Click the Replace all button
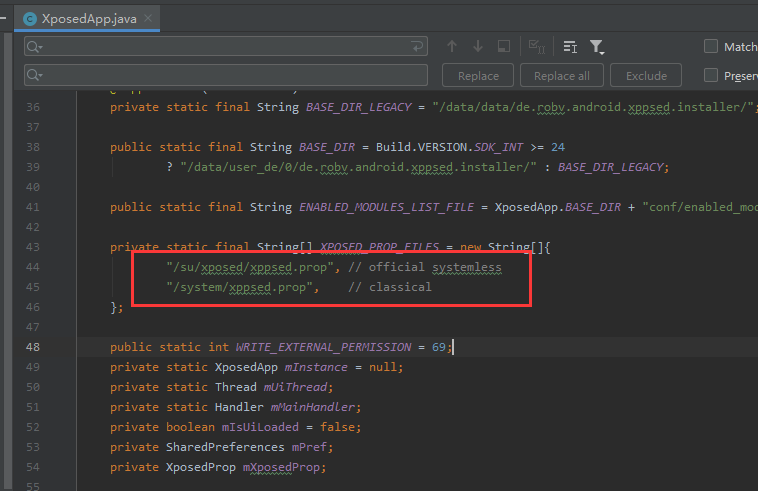The width and height of the screenshot is (758, 491). pos(562,75)
